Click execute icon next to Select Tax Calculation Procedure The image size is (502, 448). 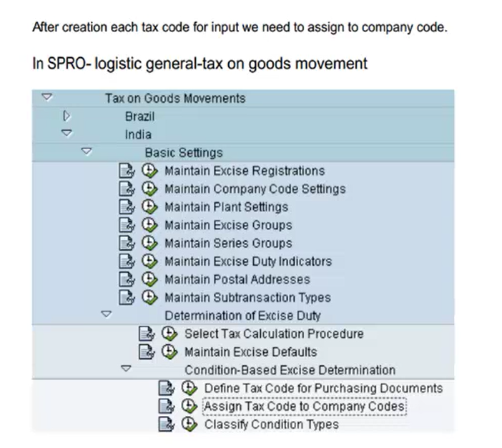pos(169,334)
